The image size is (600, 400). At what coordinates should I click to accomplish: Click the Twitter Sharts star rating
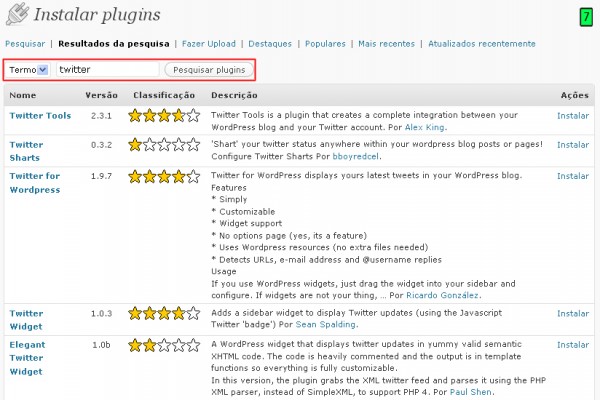pyautogui.click(x=164, y=144)
